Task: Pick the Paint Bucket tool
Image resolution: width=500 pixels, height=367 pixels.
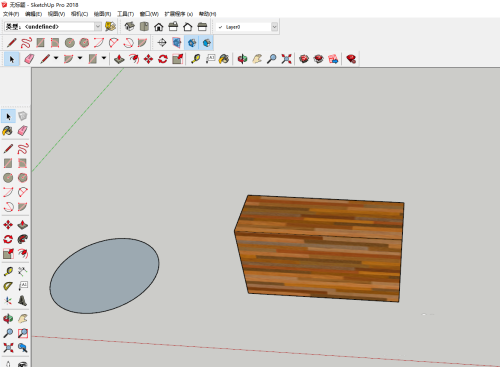Action: pyautogui.click(x=224, y=59)
